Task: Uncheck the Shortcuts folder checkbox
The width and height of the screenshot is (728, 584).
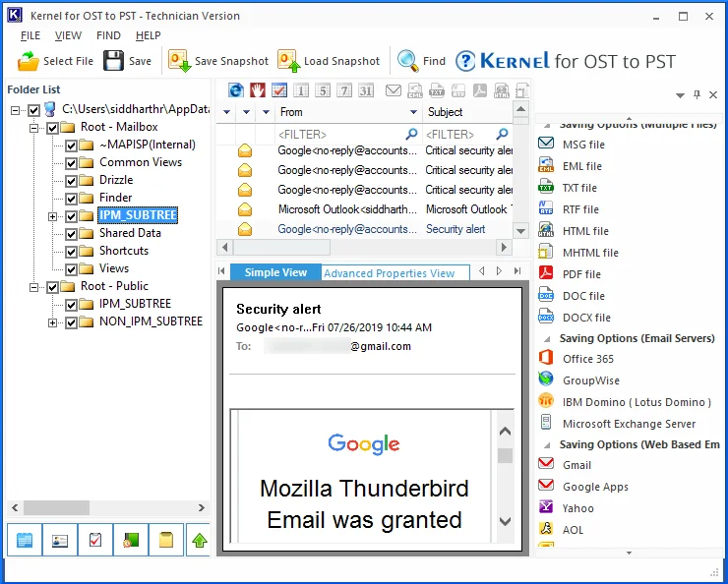Action: point(71,252)
